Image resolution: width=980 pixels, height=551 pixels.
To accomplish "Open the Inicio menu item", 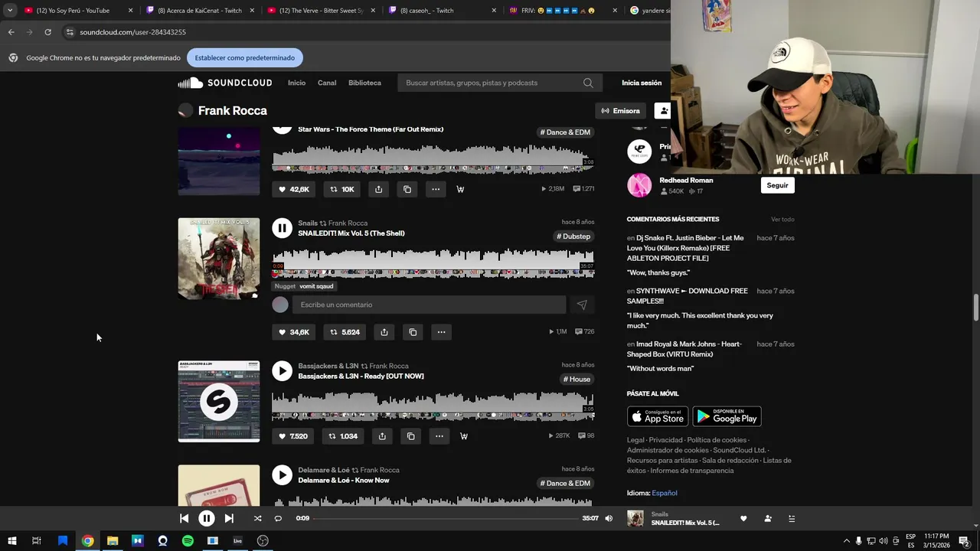I will 296,83.
